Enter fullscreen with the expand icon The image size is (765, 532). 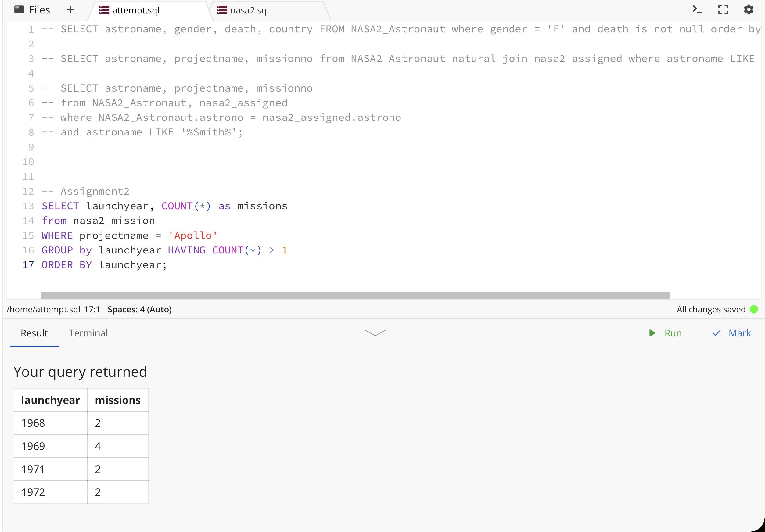coord(723,10)
